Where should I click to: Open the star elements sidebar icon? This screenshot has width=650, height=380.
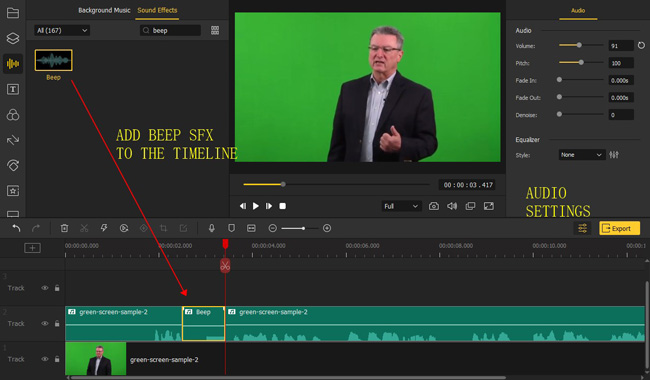13,191
